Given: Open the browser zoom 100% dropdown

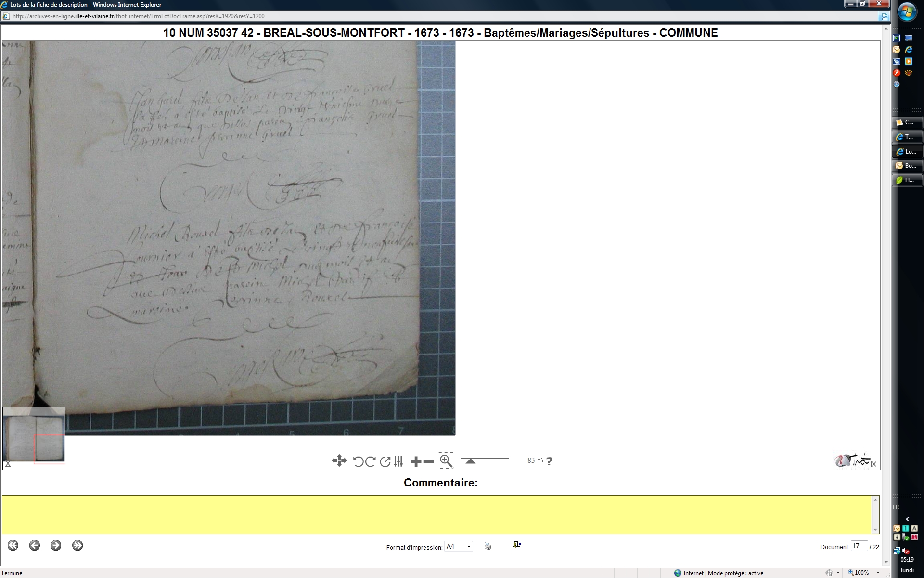Looking at the screenshot, I should click(x=878, y=573).
